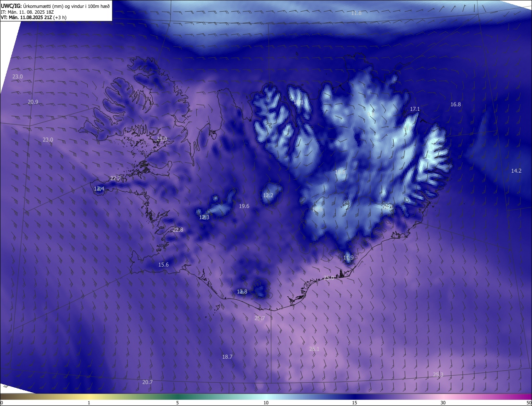532x406 pixels.
Task: Click the 22.8 value label
Action: 177,230
